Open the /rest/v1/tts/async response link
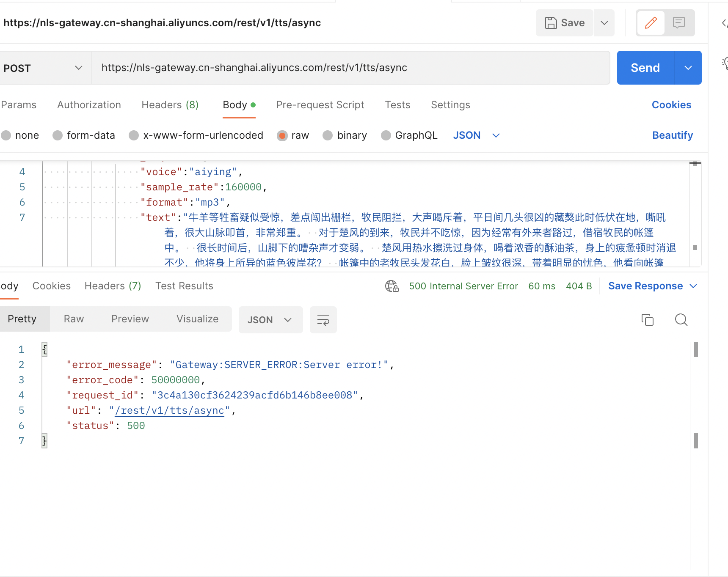 click(x=169, y=411)
